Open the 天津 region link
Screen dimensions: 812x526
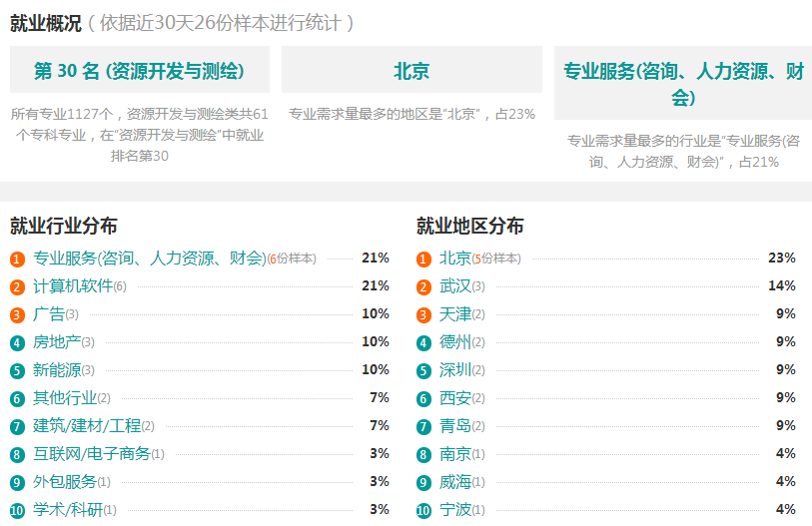pos(455,313)
